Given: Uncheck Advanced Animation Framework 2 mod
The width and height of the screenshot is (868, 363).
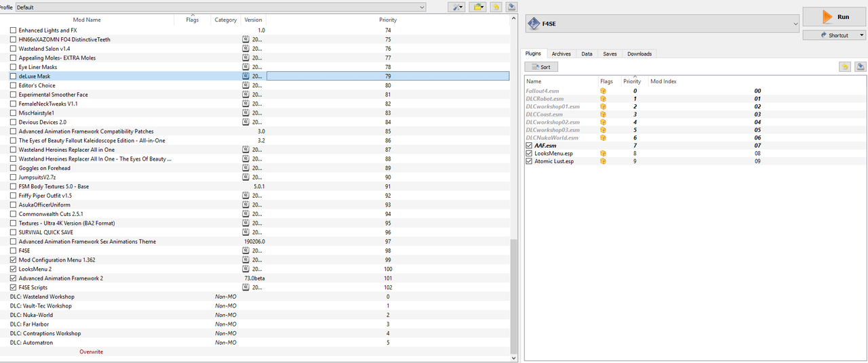Looking at the screenshot, I should [13, 278].
